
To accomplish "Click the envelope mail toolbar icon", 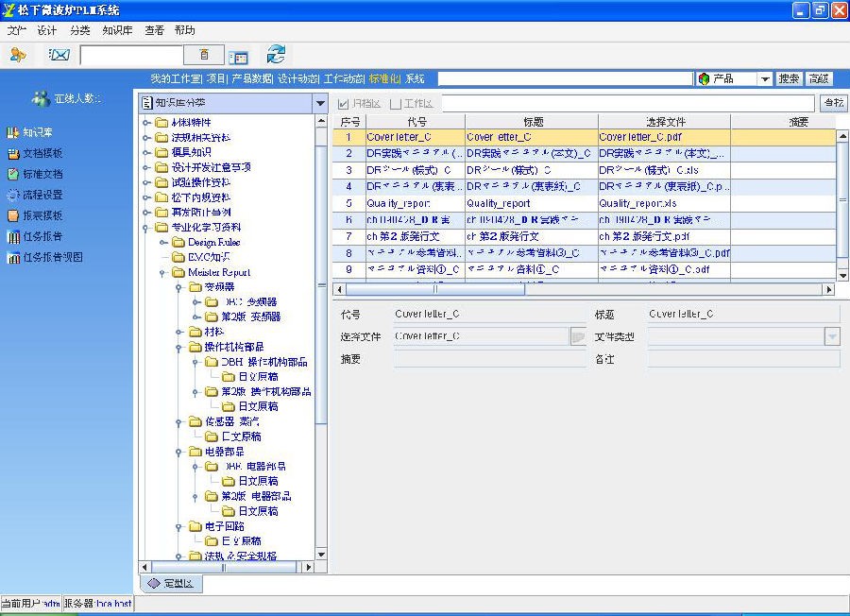I will click(59, 55).
